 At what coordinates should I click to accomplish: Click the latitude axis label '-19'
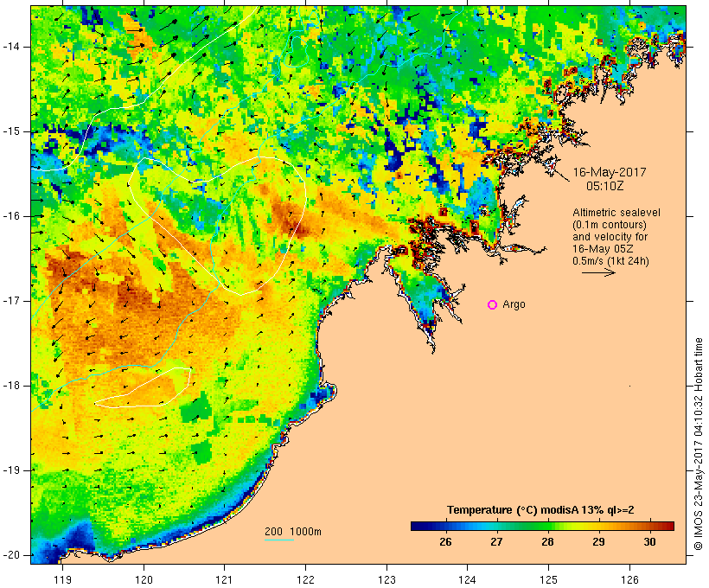(x=11, y=470)
